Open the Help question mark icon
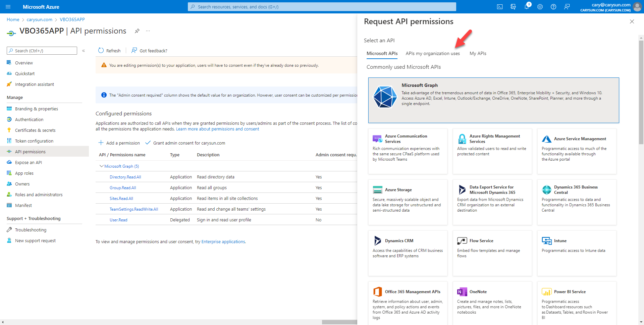 point(553,7)
